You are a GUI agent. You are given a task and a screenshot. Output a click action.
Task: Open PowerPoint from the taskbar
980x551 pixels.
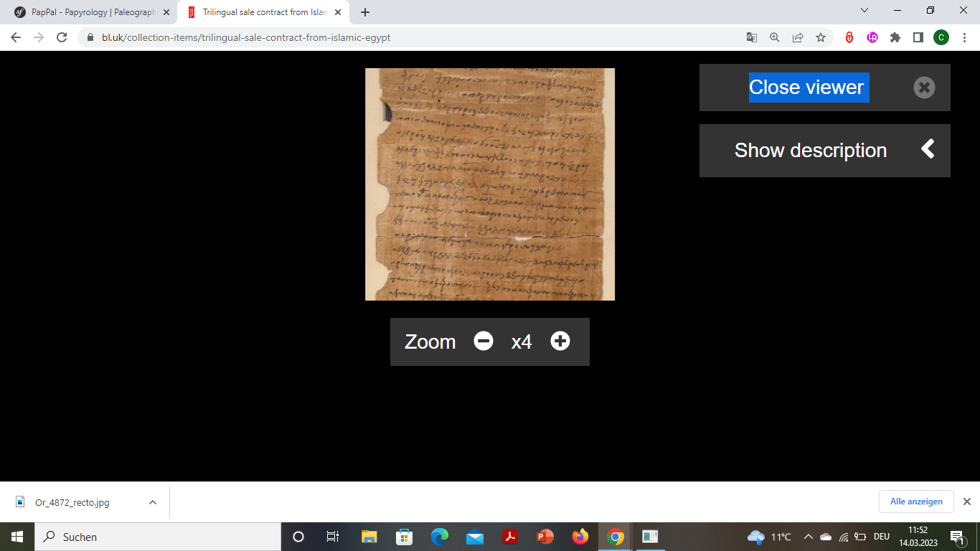click(x=545, y=537)
